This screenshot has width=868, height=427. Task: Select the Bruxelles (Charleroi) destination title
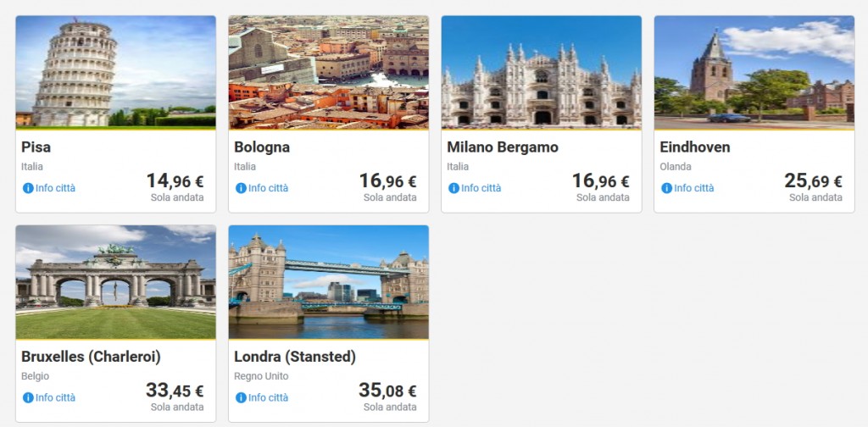91,357
